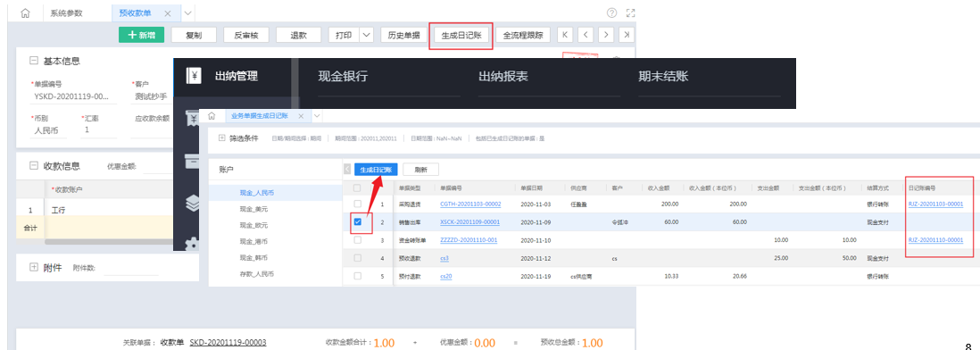This screenshot has width=980, height=350.
Task: Click the blue 生成日记账 button
Action: pyautogui.click(x=376, y=170)
